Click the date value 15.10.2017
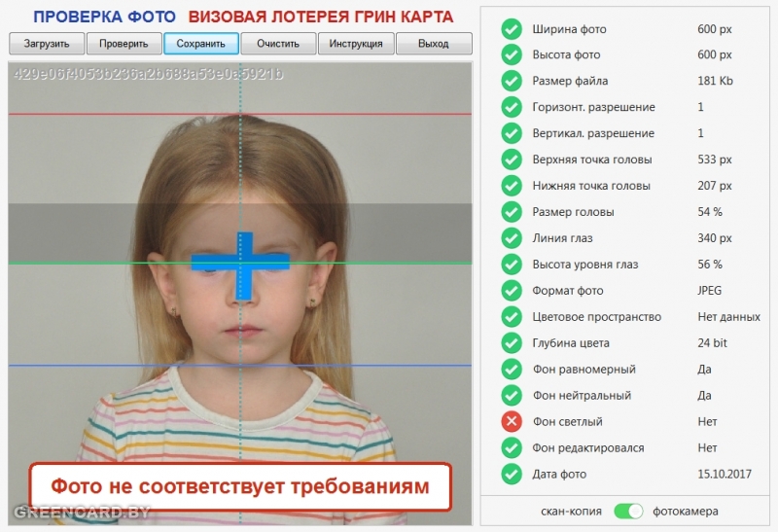 click(x=725, y=474)
